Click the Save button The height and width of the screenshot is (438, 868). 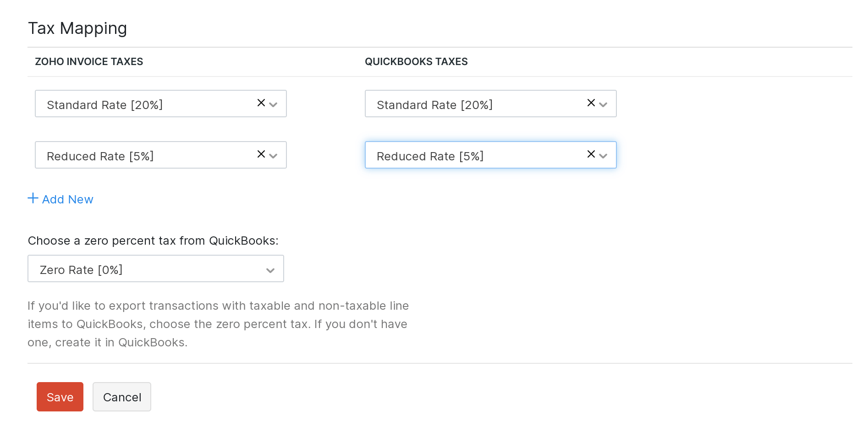tap(60, 397)
